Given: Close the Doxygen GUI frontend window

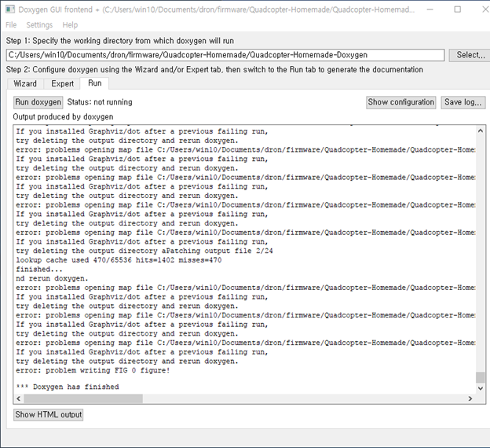Looking at the screenshot, I should (x=485, y=9).
